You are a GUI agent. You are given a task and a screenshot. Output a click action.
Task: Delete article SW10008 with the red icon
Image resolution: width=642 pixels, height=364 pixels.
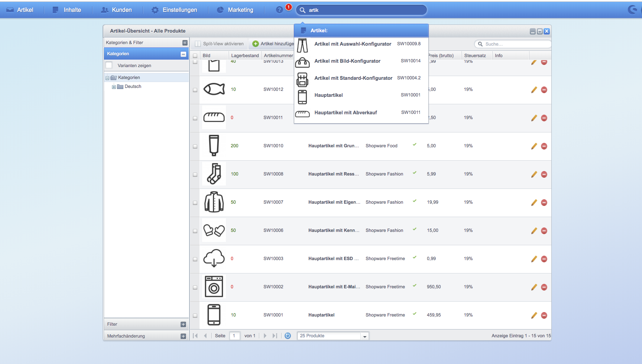coord(544,174)
